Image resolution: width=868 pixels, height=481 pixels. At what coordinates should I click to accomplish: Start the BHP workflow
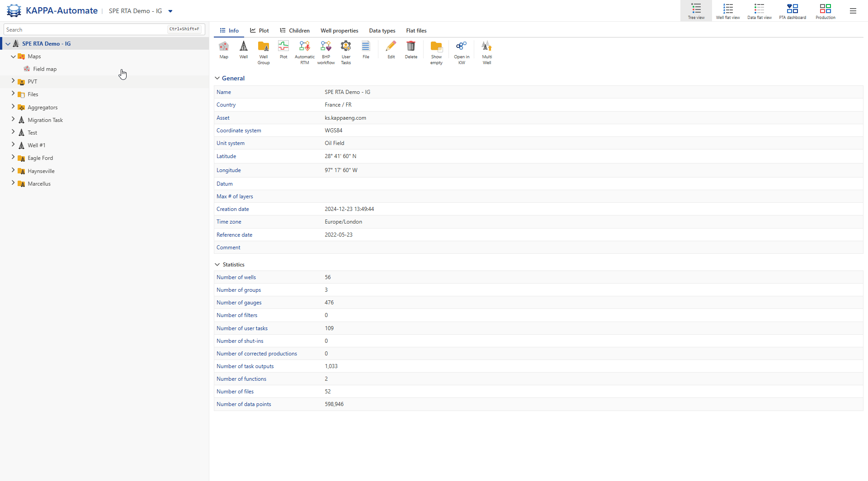point(326,46)
